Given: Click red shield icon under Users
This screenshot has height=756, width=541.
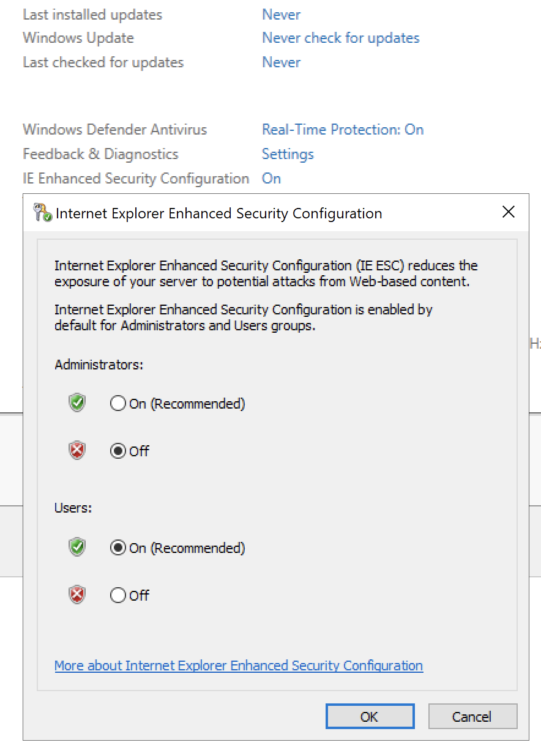Looking at the screenshot, I should click(x=76, y=595).
